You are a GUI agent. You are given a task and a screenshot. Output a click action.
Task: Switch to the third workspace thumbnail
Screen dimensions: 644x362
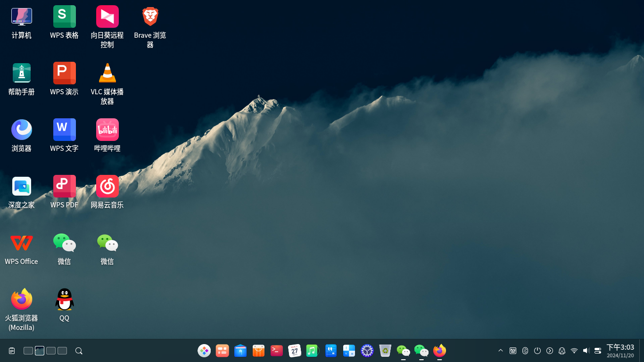(51, 351)
